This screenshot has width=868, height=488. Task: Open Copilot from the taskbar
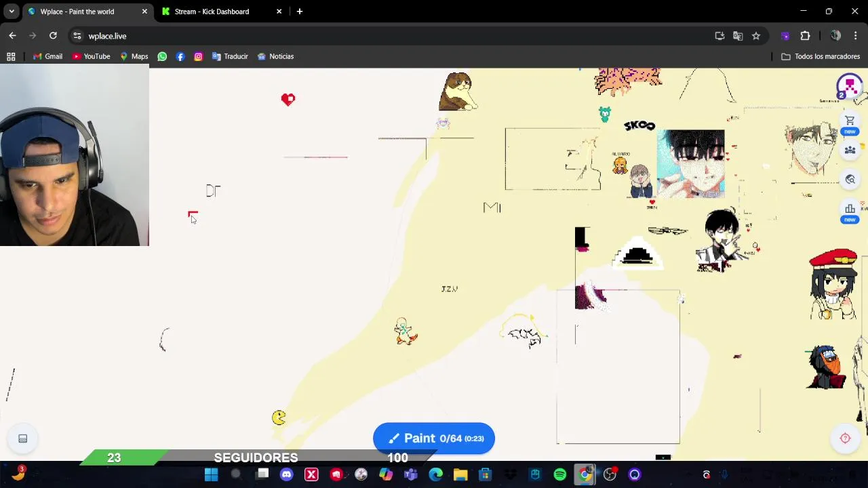[x=385, y=474]
